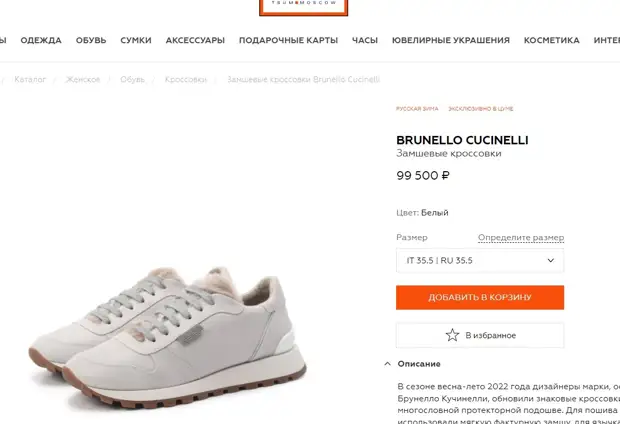Click the white sneakers product image
This screenshot has height=424, width=620.
[168, 338]
